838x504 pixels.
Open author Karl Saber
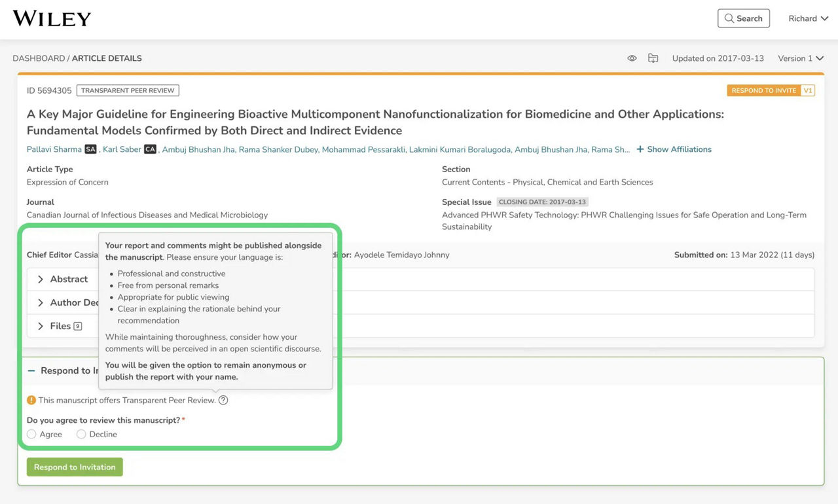[x=122, y=149]
